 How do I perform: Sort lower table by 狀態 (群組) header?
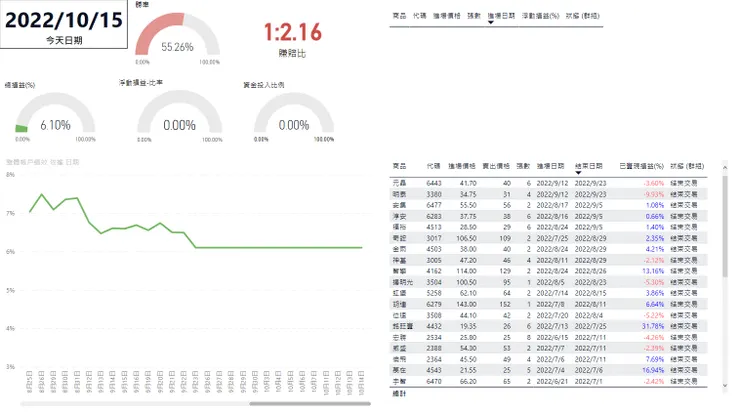(687, 166)
